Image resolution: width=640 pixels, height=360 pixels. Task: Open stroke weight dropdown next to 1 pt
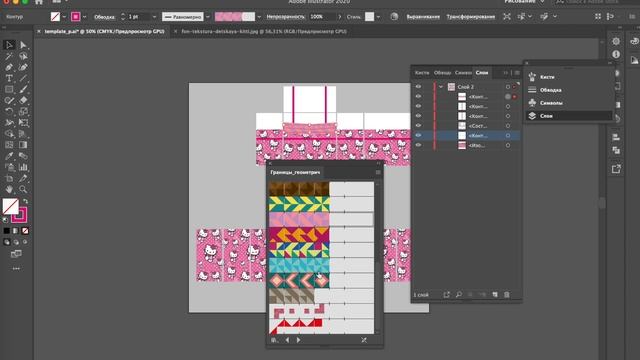(154, 17)
